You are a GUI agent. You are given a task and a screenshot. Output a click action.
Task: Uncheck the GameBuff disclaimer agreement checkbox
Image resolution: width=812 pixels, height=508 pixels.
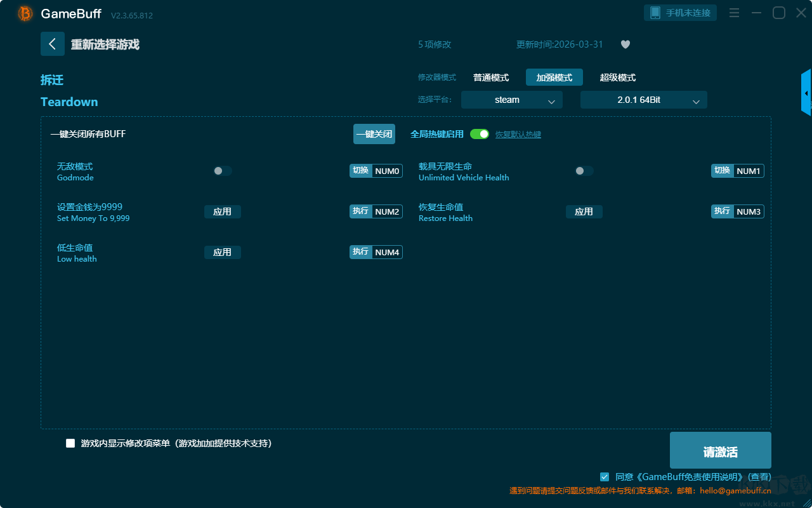(x=605, y=476)
